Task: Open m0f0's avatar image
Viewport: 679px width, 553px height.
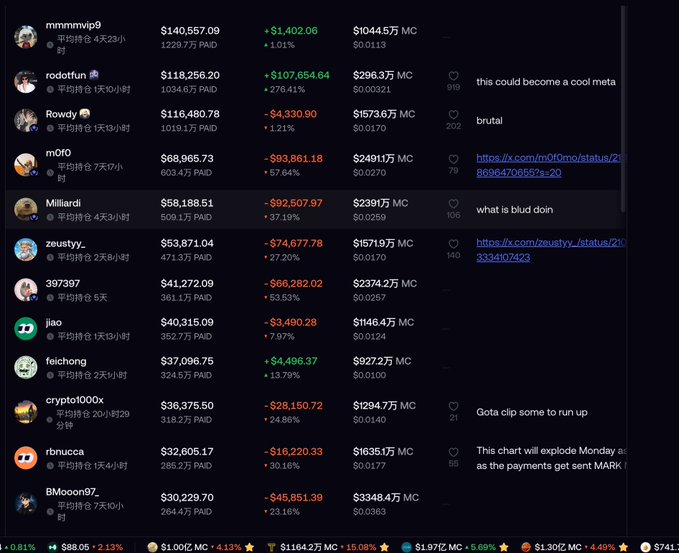Action: (26, 165)
